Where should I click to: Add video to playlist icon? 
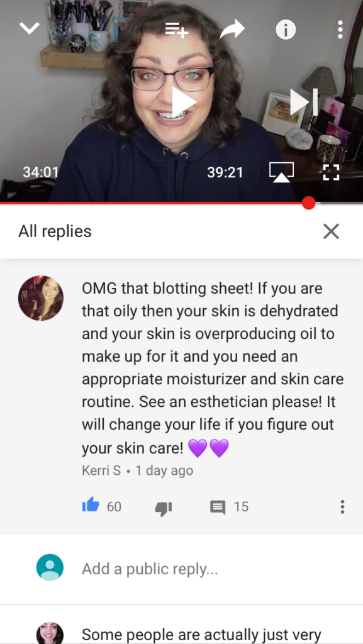[x=177, y=30]
